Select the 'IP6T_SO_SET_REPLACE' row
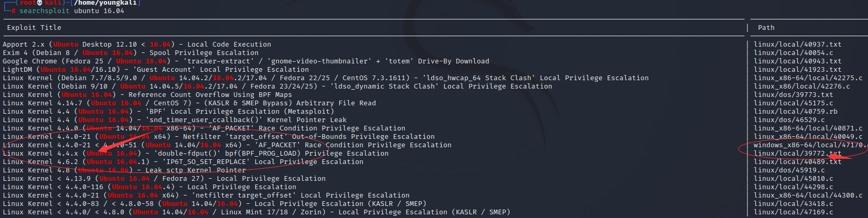The image size is (868, 218). (183, 162)
